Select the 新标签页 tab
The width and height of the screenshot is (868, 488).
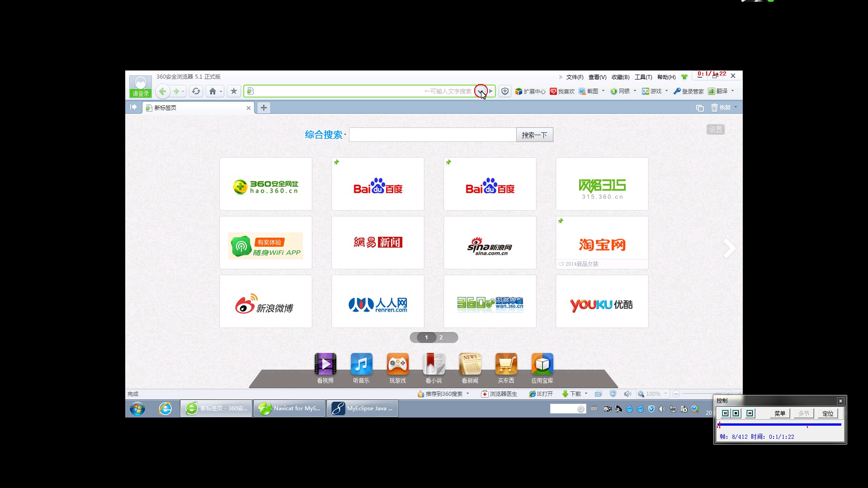tap(198, 108)
